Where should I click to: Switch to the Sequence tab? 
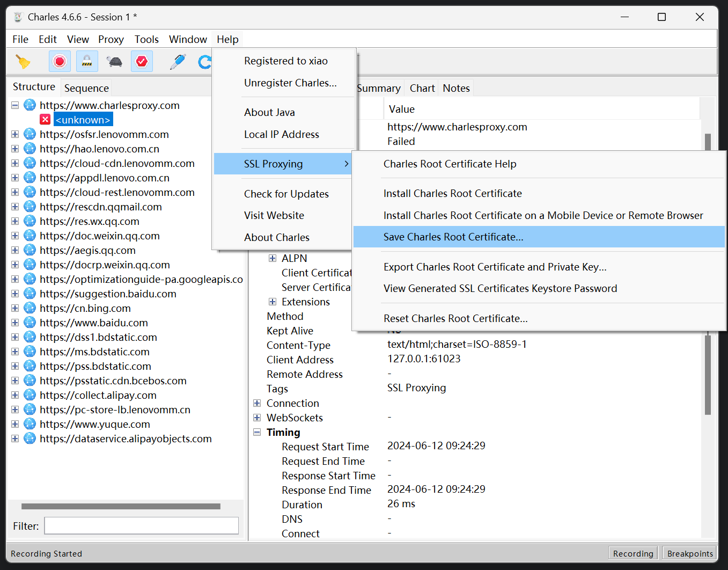(x=86, y=88)
